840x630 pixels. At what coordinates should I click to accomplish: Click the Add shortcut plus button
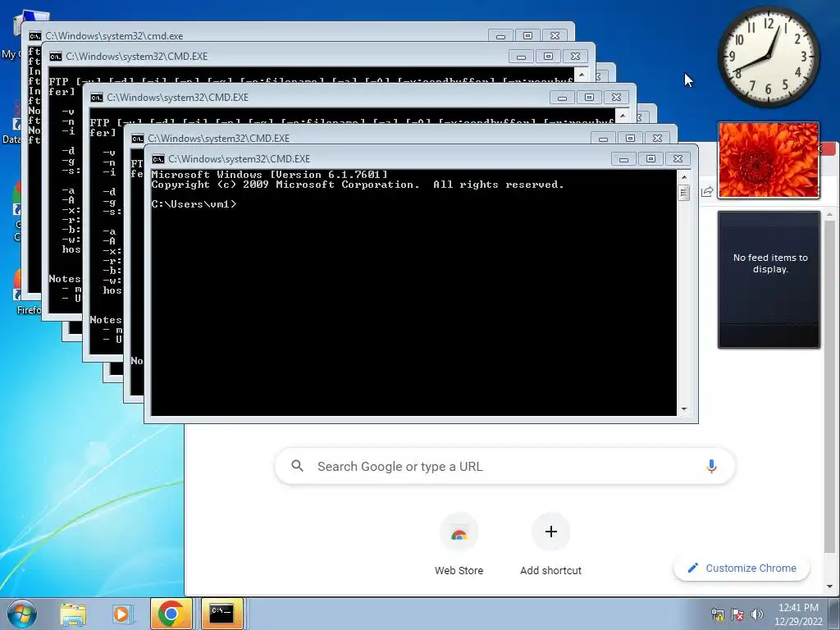pyautogui.click(x=550, y=532)
